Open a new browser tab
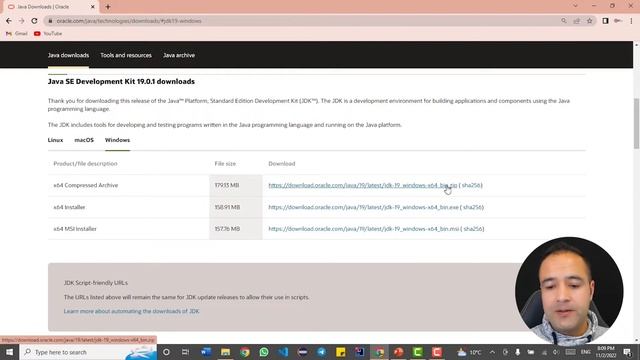The image size is (640, 360). point(108,7)
